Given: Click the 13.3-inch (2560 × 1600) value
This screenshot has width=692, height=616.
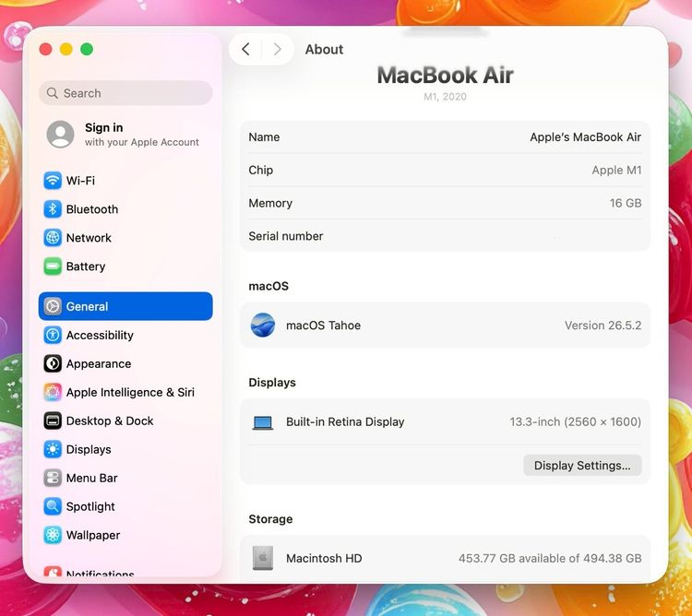Looking at the screenshot, I should 576,422.
